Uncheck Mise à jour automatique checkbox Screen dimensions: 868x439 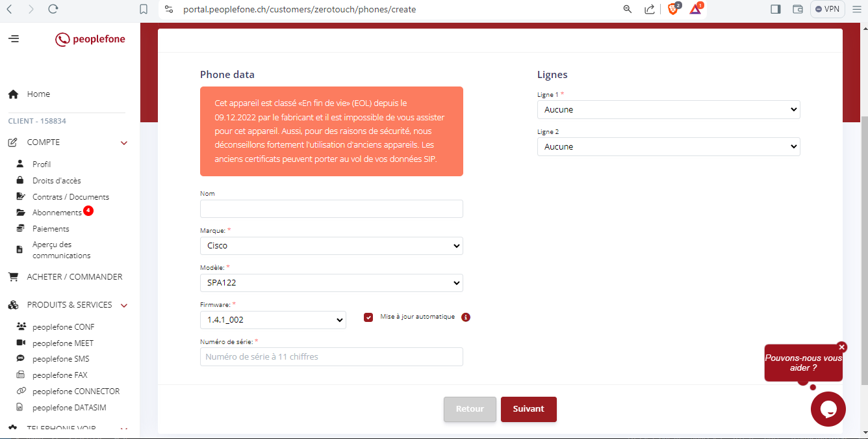[368, 317]
